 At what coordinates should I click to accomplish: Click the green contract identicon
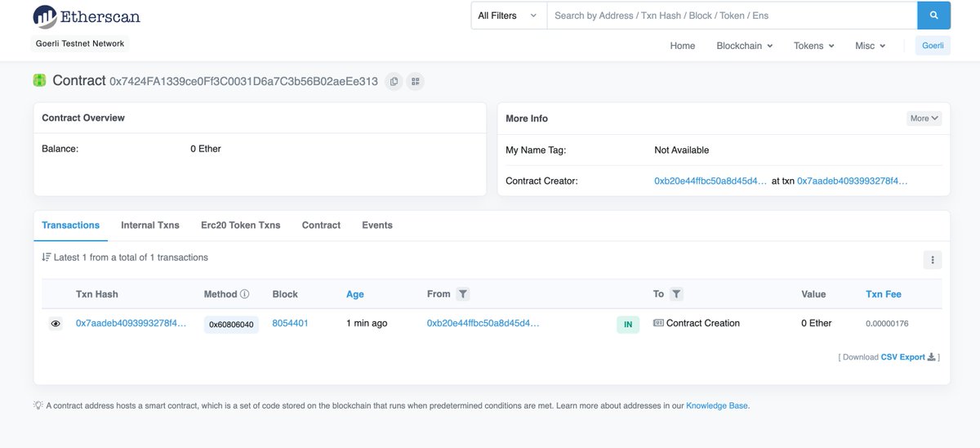(39, 80)
